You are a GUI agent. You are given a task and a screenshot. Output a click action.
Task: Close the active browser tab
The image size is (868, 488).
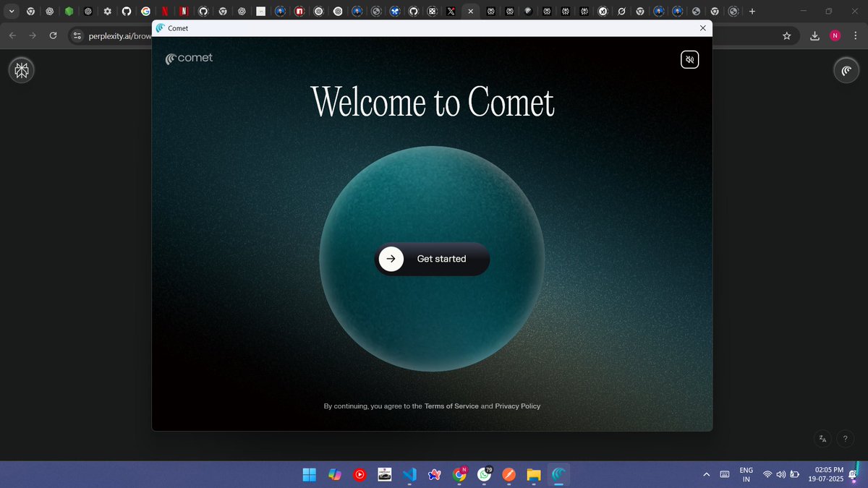point(470,12)
